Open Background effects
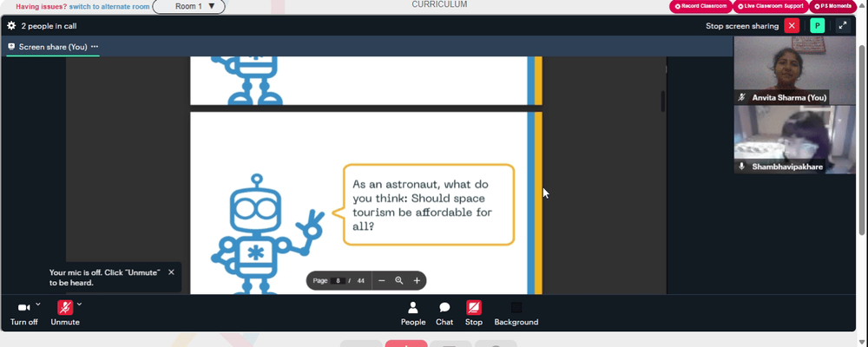The image size is (868, 347). 516,313
